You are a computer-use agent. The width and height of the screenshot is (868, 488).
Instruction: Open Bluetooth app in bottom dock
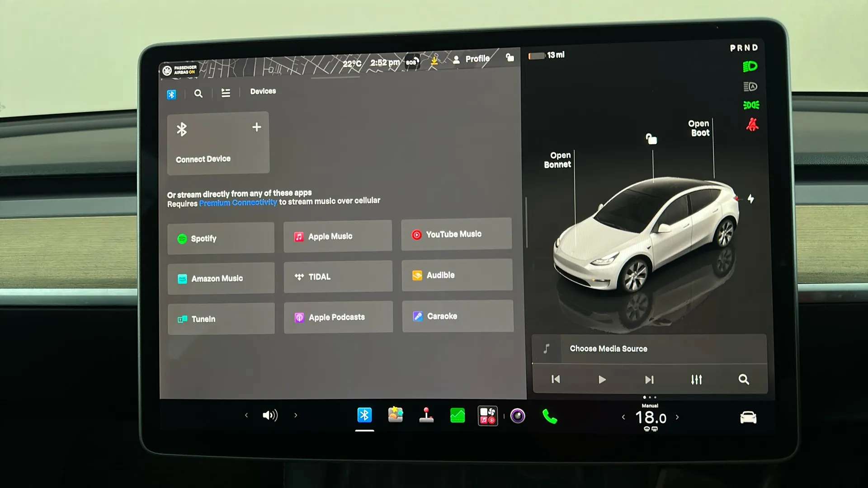pyautogui.click(x=364, y=415)
